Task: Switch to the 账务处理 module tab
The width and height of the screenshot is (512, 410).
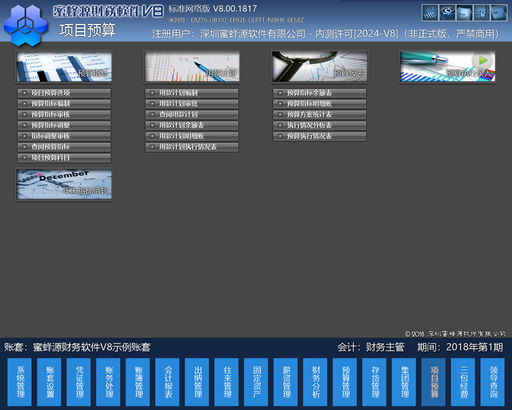Action: (108, 382)
